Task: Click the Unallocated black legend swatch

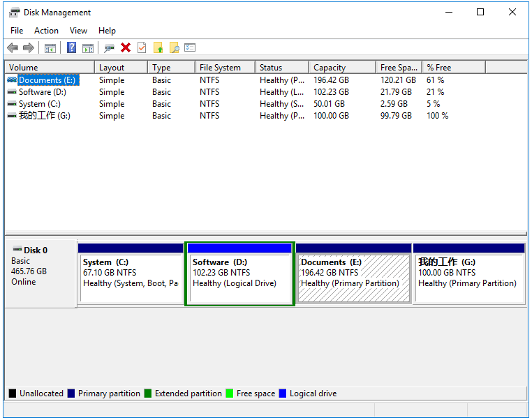Action: point(12,393)
